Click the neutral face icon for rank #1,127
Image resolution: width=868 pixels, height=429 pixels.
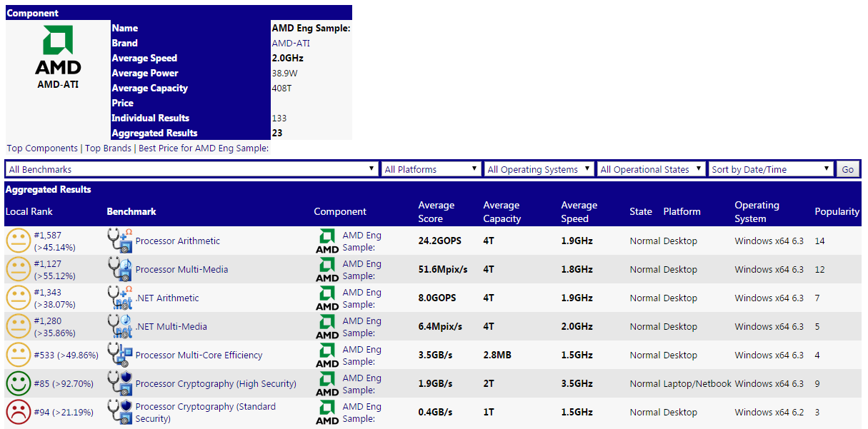[x=19, y=269]
